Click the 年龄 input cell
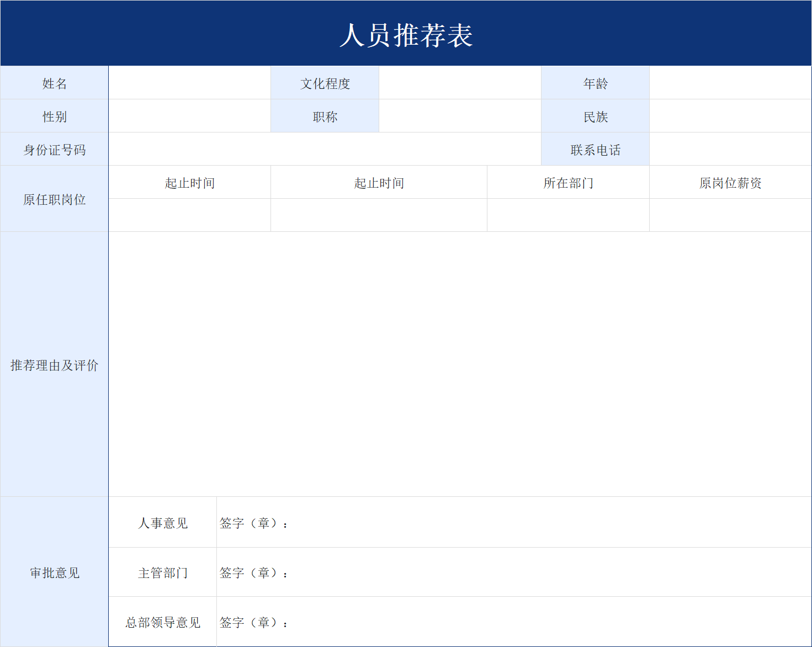 730,83
